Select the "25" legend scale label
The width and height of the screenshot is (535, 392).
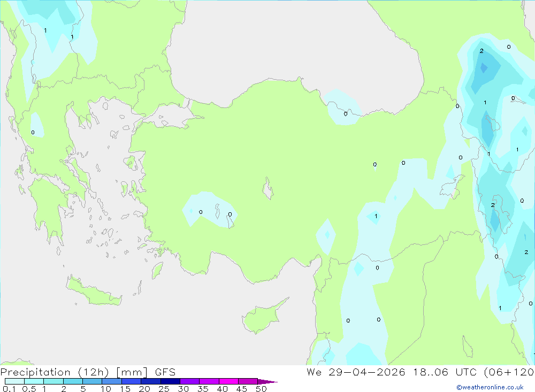point(164,389)
